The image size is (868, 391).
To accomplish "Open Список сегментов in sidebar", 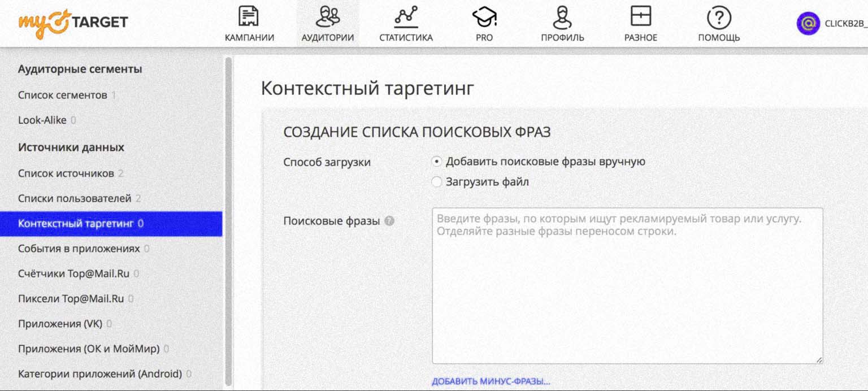I will 62,95.
